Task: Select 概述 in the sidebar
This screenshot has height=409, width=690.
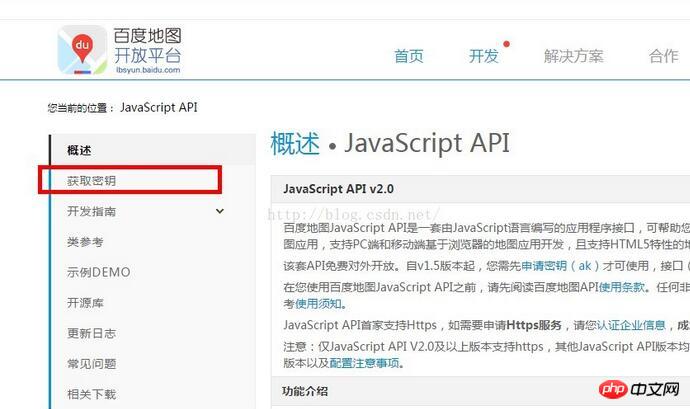Action: (79, 150)
